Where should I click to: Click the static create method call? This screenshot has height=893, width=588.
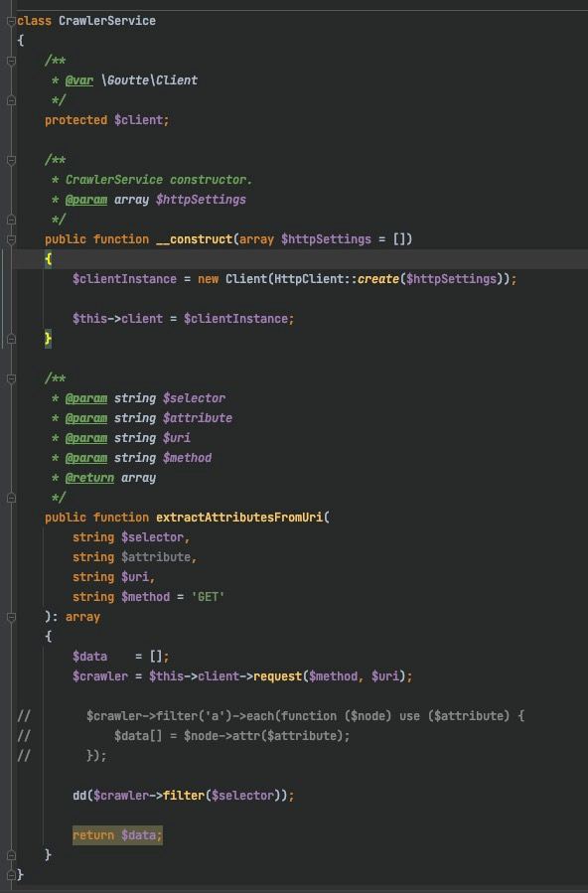[378, 279]
